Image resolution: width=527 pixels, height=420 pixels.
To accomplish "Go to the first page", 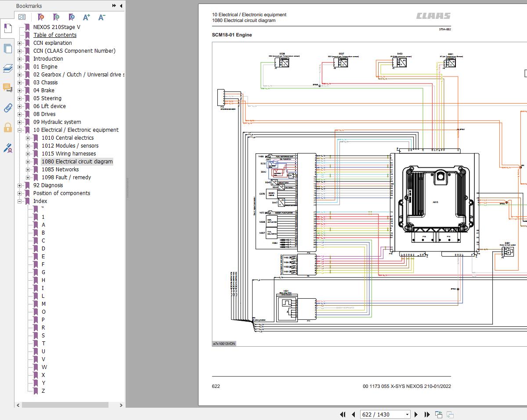I will [x=343, y=414].
